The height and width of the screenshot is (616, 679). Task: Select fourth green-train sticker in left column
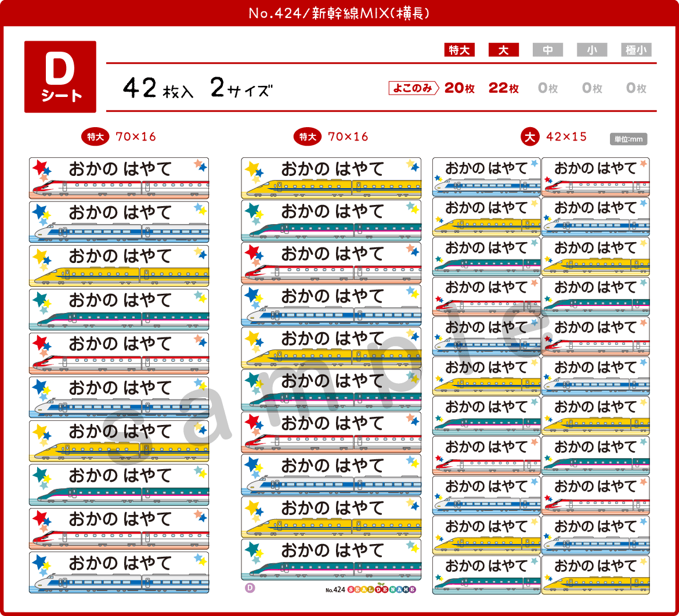[119, 309]
